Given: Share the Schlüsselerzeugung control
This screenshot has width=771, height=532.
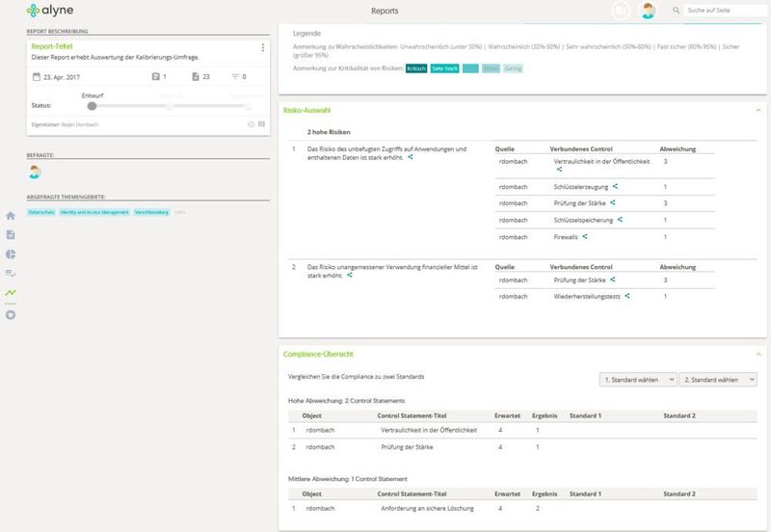Looking at the screenshot, I should pyautogui.click(x=615, y=186).
